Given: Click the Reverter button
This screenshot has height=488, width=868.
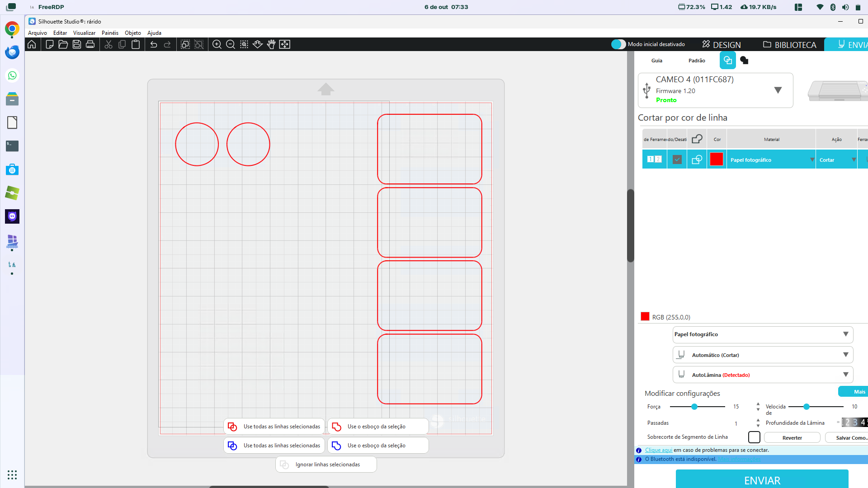Looking at the screenshot, I should tap(792, 438).
